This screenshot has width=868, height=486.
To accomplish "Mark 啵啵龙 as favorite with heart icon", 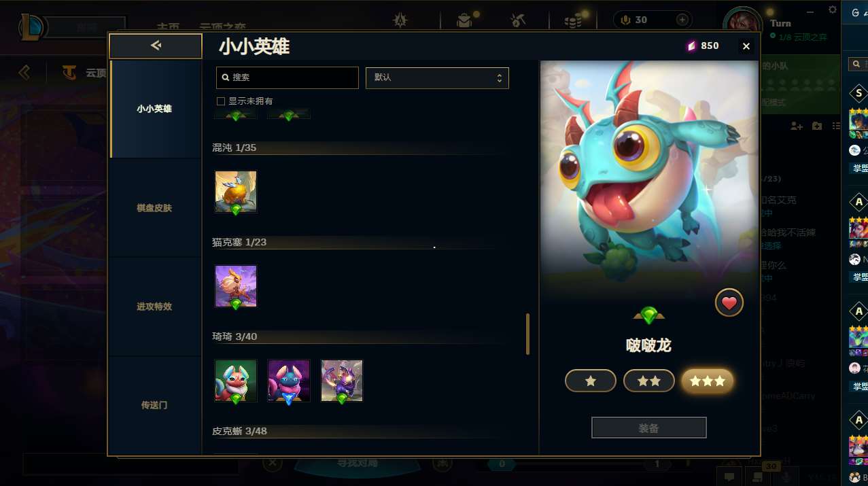I will tap(729, 303).
